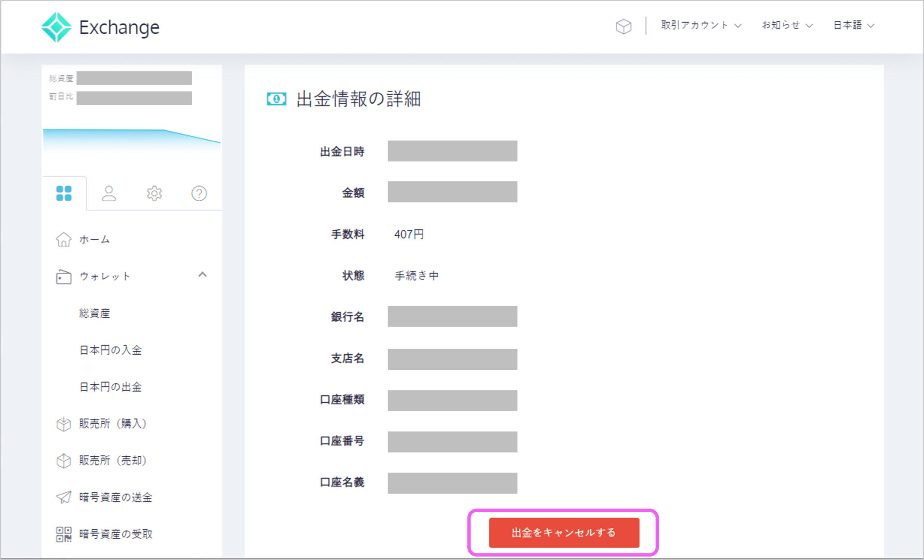The height and width of the screenshot is (560, 924).
Task: Click the paper plane icon for 暗号資産の送金
Action: 64,497
